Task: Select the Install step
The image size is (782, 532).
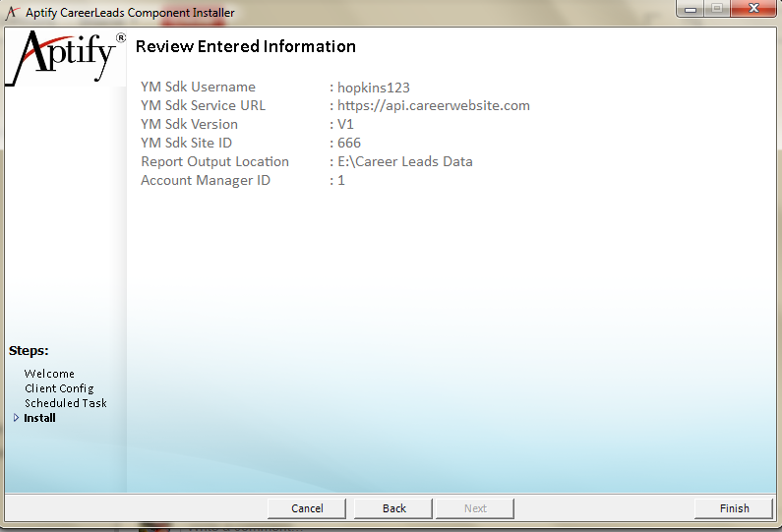Action: coord(40,418)
